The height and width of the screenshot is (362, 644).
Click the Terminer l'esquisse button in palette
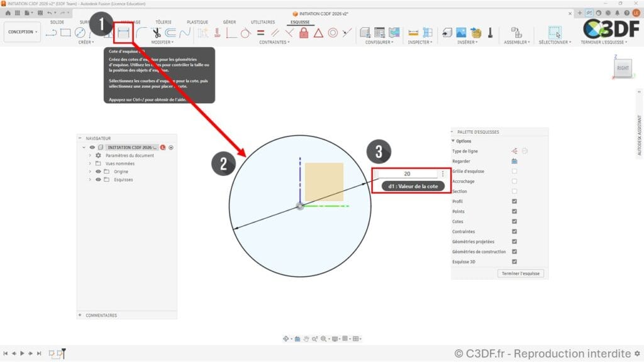[522, 273]
